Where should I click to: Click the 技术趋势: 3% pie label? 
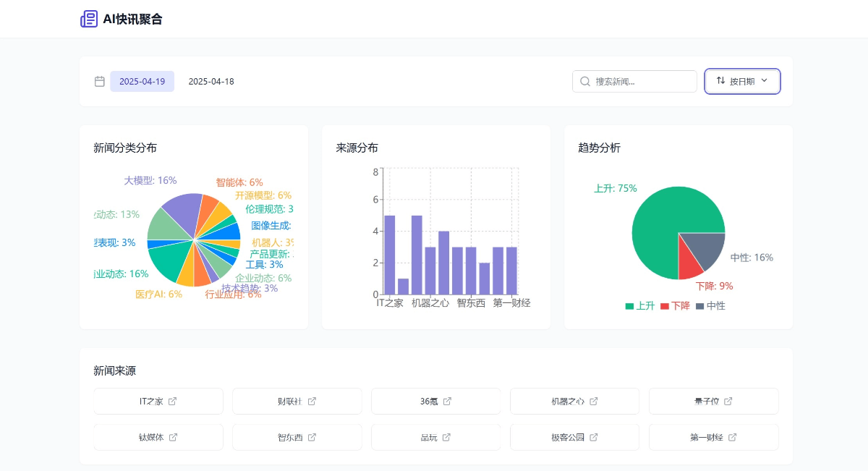pos(250,288)
